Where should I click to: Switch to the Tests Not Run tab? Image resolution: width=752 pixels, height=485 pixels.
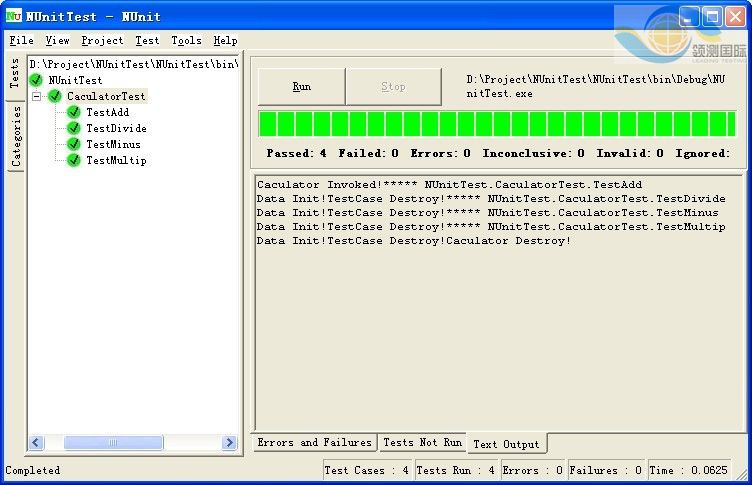[422, 442]
